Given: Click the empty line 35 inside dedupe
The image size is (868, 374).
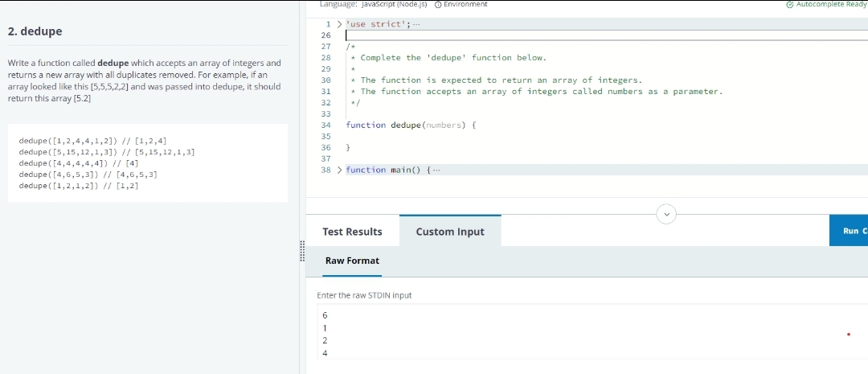Looking at the screenshot, I should (606, 136).
